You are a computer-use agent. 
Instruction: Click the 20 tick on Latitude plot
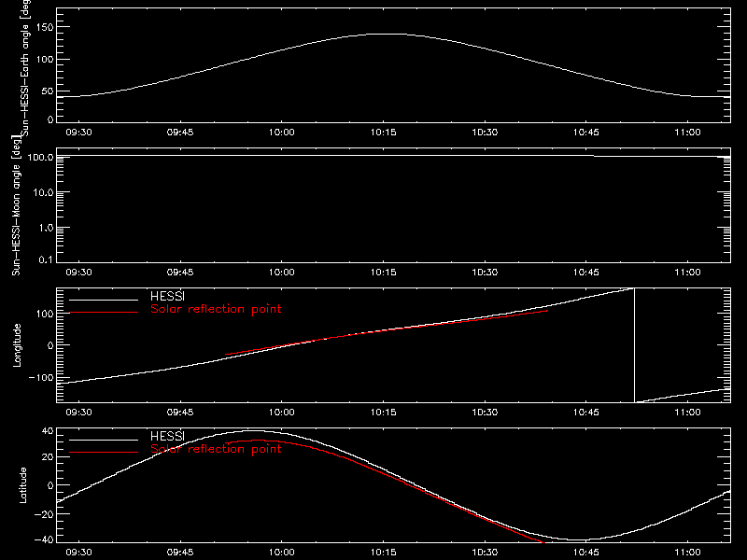pyautogui.click(x=48, y=457)
